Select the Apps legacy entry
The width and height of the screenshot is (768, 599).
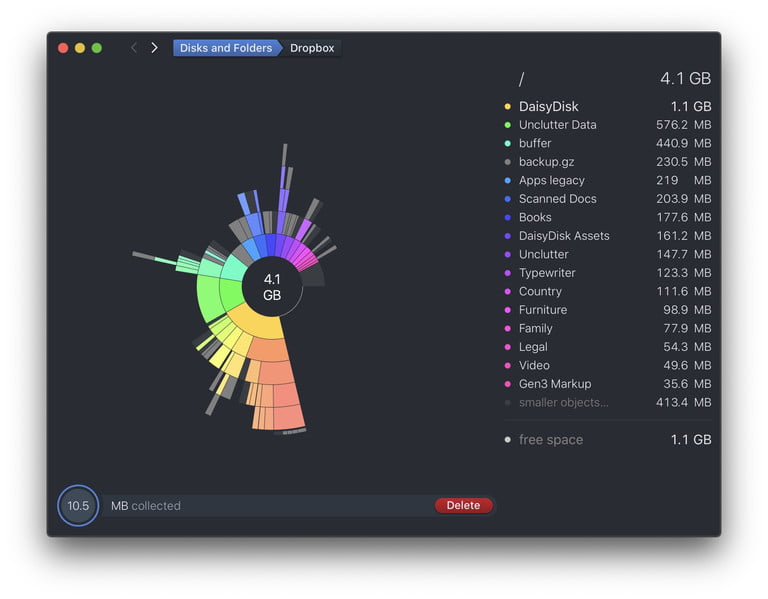coord(551,180)
